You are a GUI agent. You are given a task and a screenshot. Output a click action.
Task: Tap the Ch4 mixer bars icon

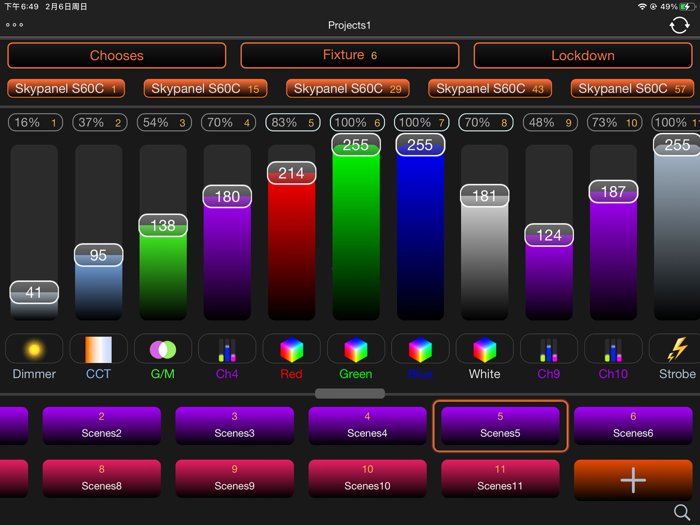point(227,350)
